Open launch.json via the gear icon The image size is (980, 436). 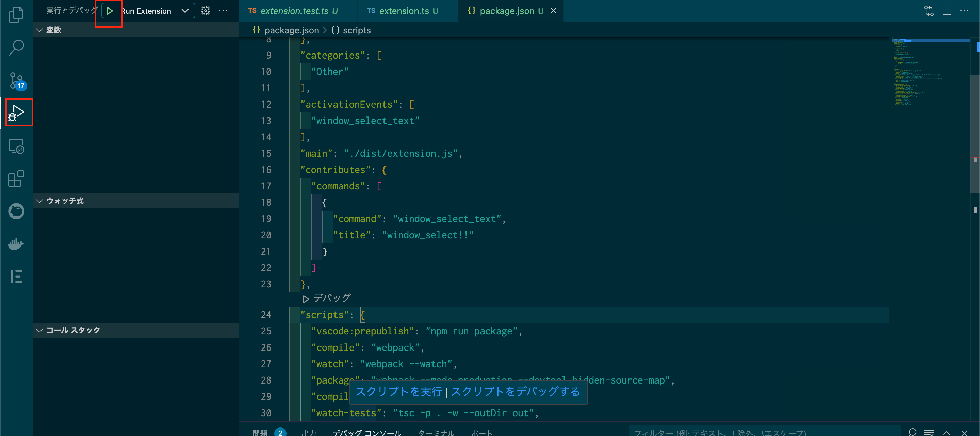(205, 11)
